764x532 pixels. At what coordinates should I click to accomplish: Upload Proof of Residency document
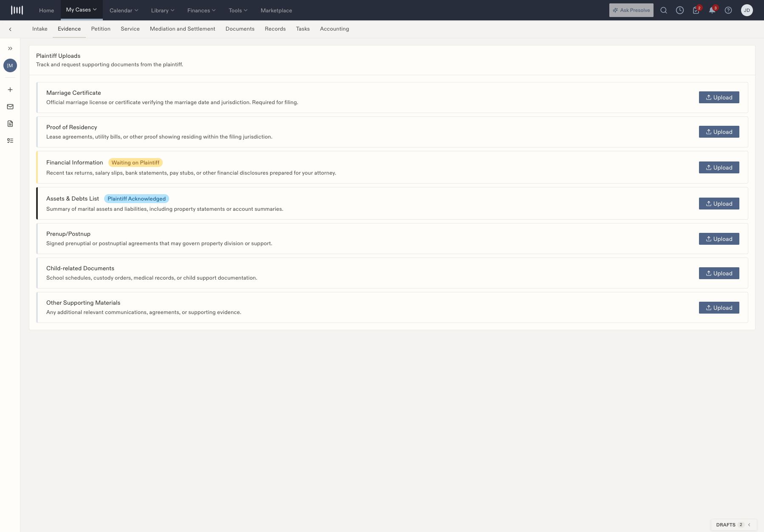[719, 132]
